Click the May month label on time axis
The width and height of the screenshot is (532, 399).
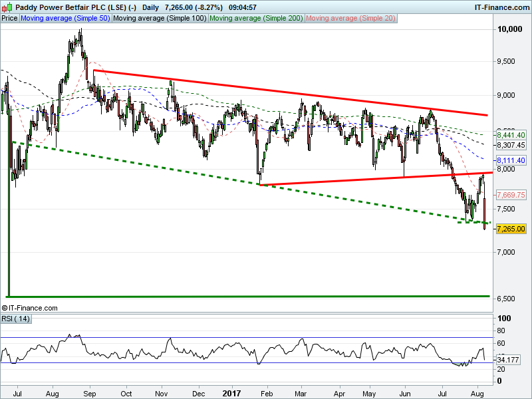pyautogui.click(x=369, y=394)
